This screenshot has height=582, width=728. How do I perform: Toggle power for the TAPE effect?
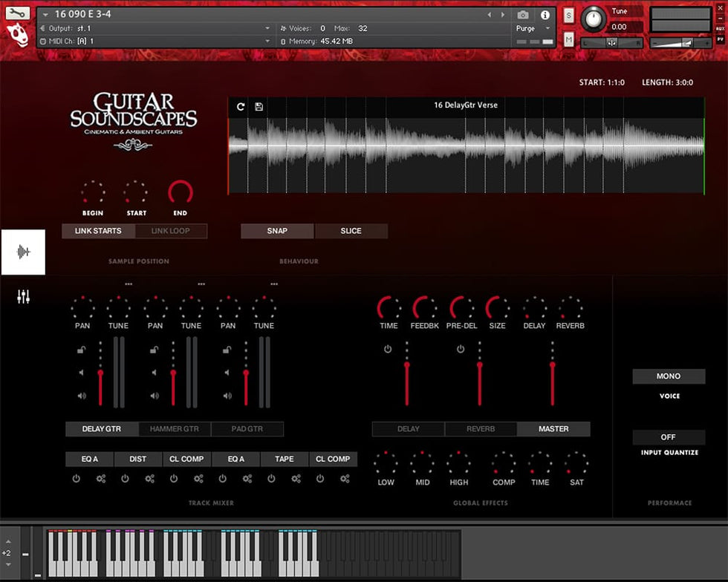pos(271,479)
